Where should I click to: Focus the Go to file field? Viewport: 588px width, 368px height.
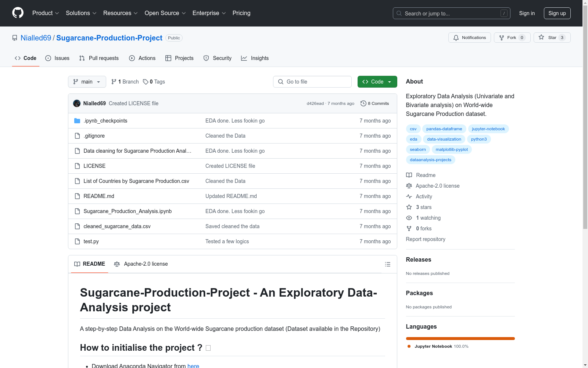click(x=312, y=82)
